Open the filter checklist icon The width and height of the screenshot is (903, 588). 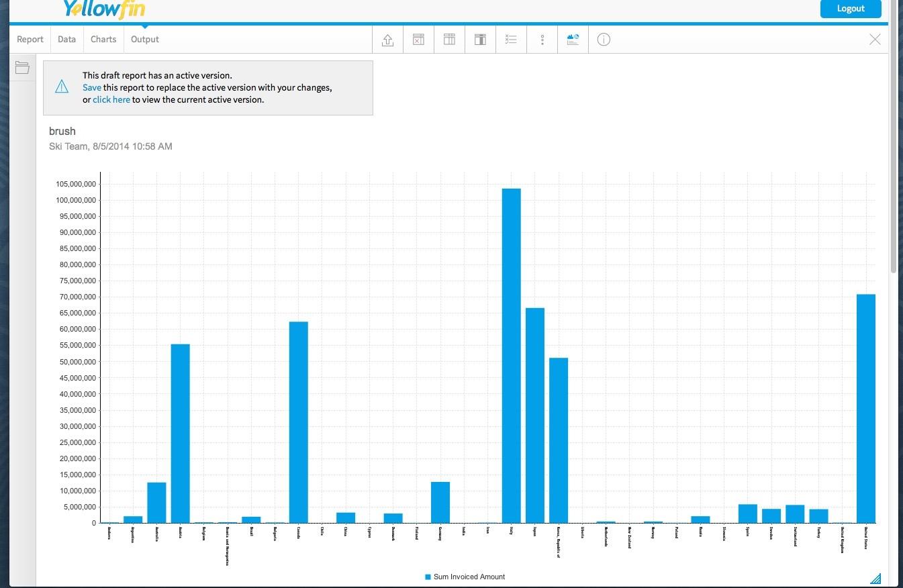(x=511, y=40)
